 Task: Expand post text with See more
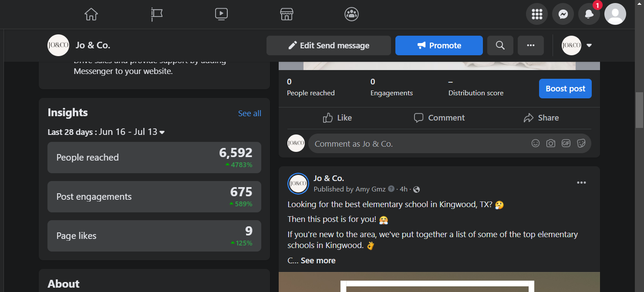tap(318, 261)
